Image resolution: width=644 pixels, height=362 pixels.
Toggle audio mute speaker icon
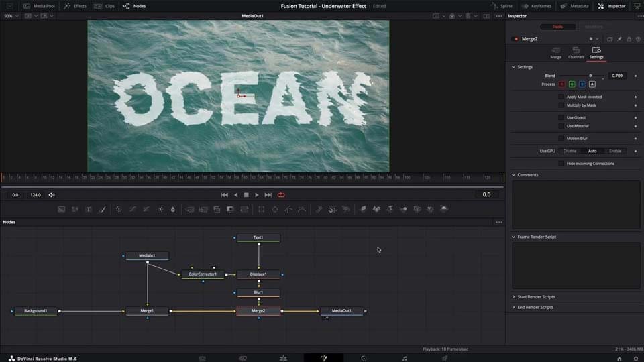pyautogui.click(x=52, y=195)
